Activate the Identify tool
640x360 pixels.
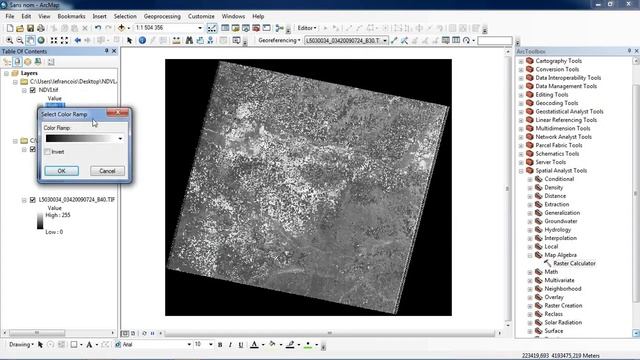tap(142, 40)
